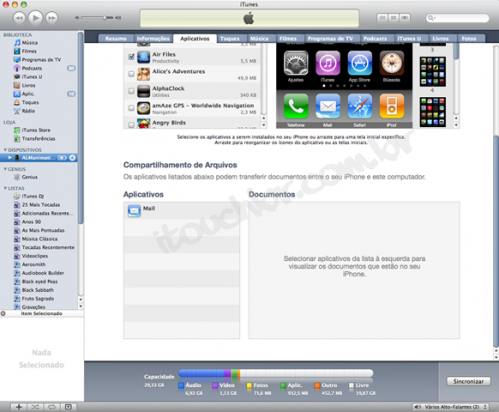Switch to Cover Flow view button

coord(405,17)
